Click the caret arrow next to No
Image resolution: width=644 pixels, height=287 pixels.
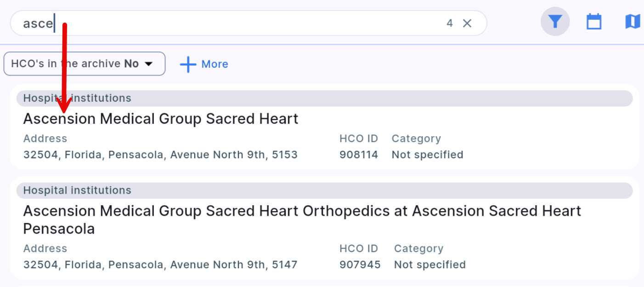[148, 64]
